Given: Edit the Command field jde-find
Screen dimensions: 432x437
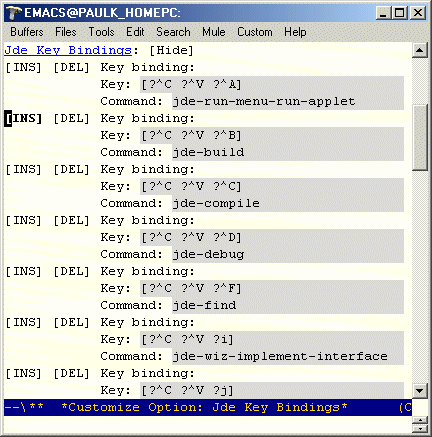Looking at the screenshot, I should [x=288, y=305].
